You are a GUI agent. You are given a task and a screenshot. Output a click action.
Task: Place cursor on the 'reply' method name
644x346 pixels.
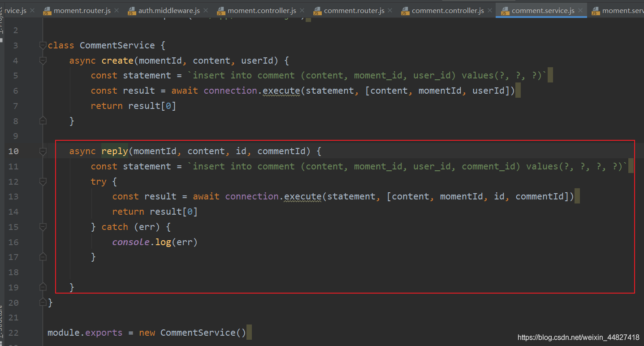click(x=115, y=151)
